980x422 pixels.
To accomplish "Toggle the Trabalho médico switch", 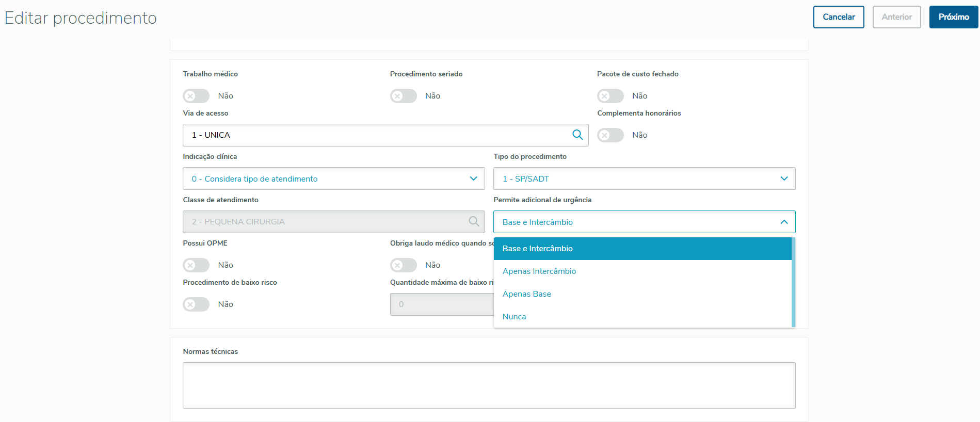I will click(x=196, y=96).
